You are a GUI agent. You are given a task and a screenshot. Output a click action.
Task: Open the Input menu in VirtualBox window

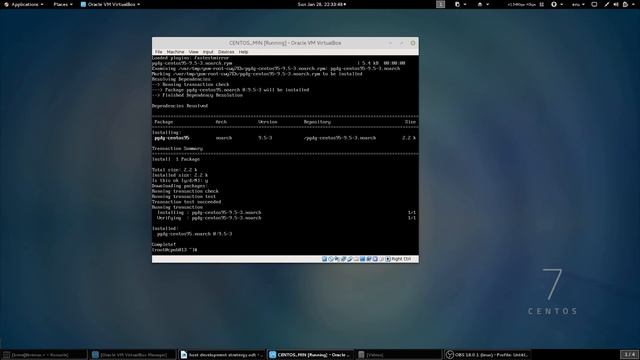coord(208,52)
